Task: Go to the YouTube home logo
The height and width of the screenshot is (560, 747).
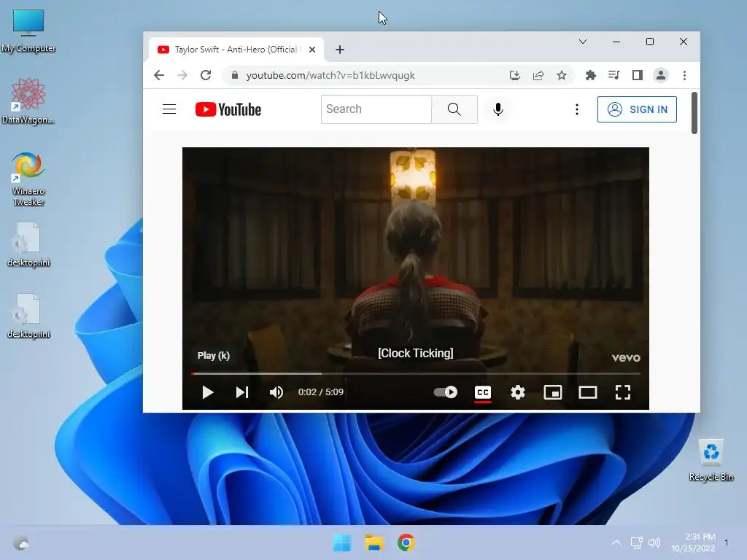Action: click(228, 109)
